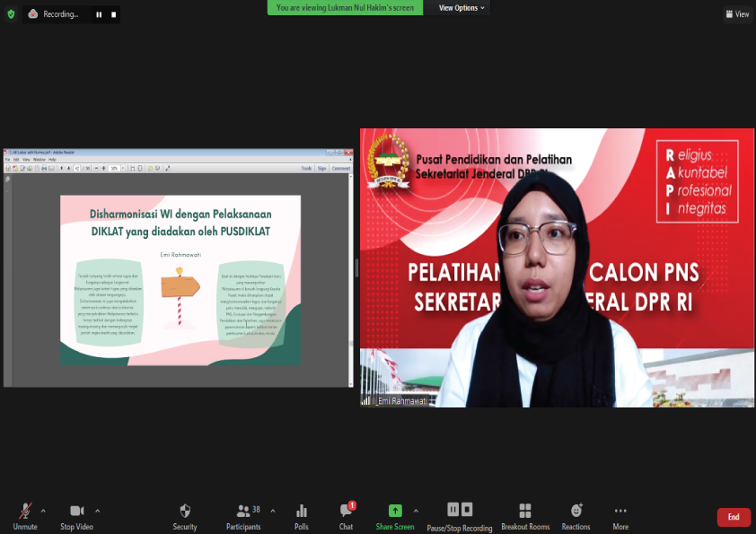Pause the recording in bottom toolbar

453,510
